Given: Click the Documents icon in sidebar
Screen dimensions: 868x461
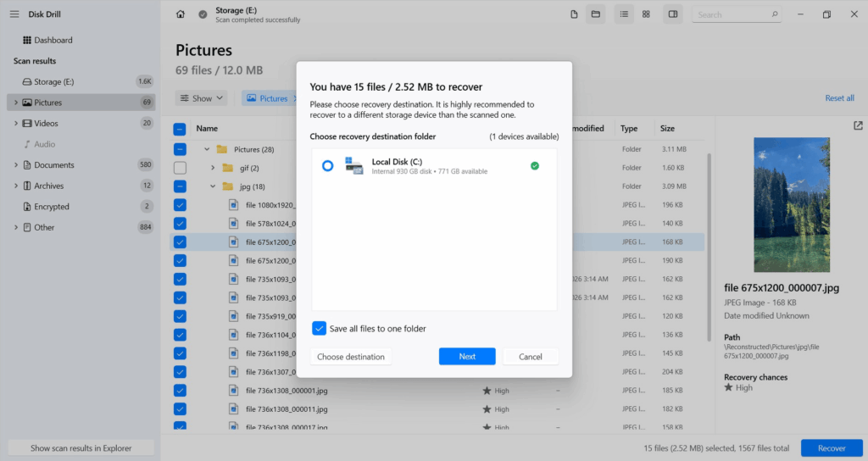Looking at the screenshot, I should click(x=26, y=165).
